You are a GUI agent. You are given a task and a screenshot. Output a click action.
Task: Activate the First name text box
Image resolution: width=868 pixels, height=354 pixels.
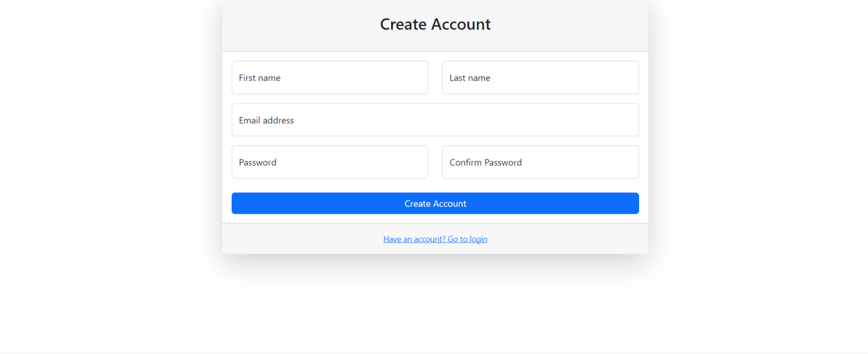tap(330, 77)
